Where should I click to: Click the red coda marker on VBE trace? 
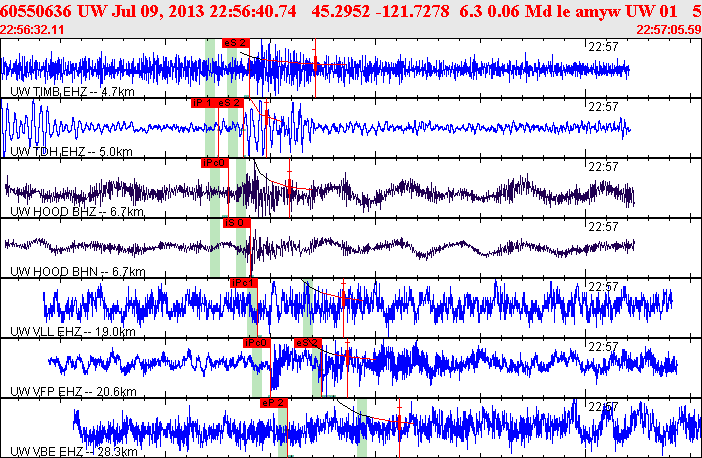pyautogui.click(x=399, y=422)
